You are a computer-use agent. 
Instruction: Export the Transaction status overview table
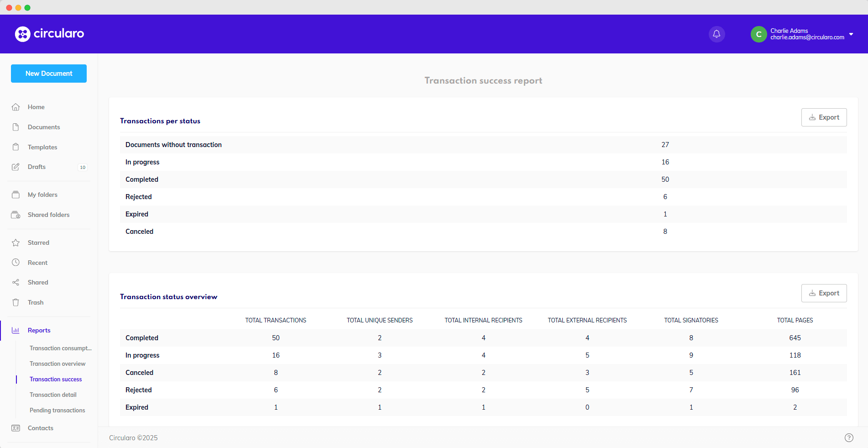tap(824, 293)
